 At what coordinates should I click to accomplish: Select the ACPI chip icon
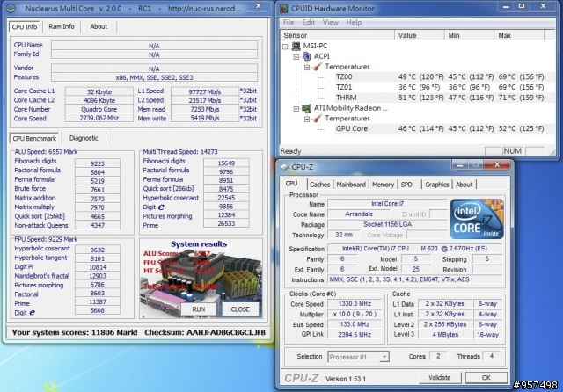[x=307, y=56]
